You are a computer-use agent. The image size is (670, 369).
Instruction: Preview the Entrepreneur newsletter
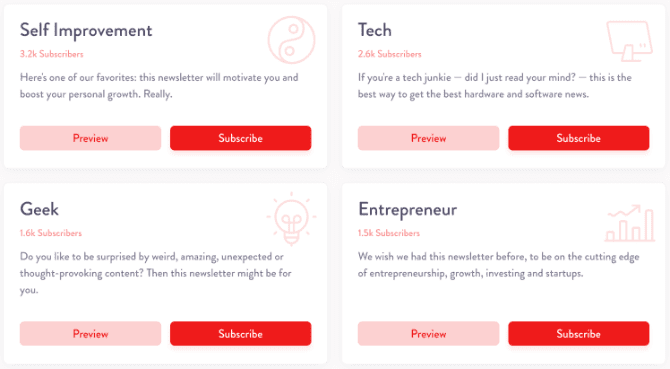[x=428, y=334]
